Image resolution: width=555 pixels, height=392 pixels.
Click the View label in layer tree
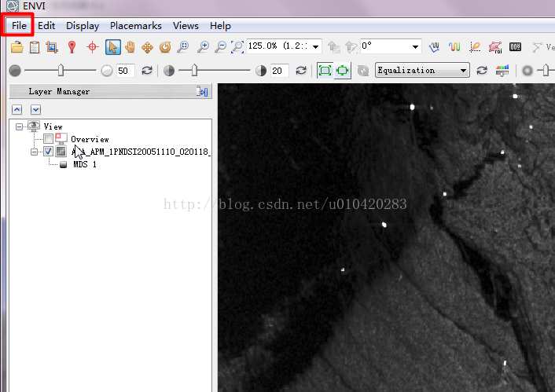tap(53, 126)
